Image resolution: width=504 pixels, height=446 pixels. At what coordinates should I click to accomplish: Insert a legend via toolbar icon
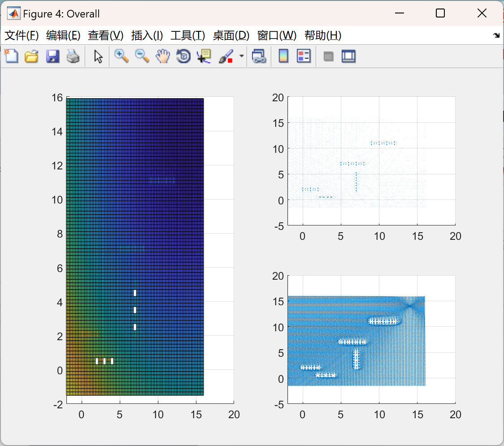tap(304, 56)
